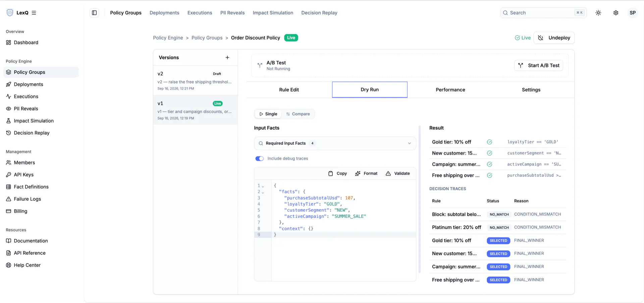Go to Decision Replay in top navigation
Screen dimensions: 644x303
(x=319, y=13)
